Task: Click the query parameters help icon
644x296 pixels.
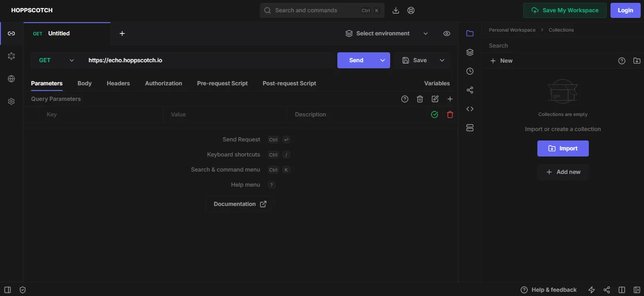Action: (405, 99)
